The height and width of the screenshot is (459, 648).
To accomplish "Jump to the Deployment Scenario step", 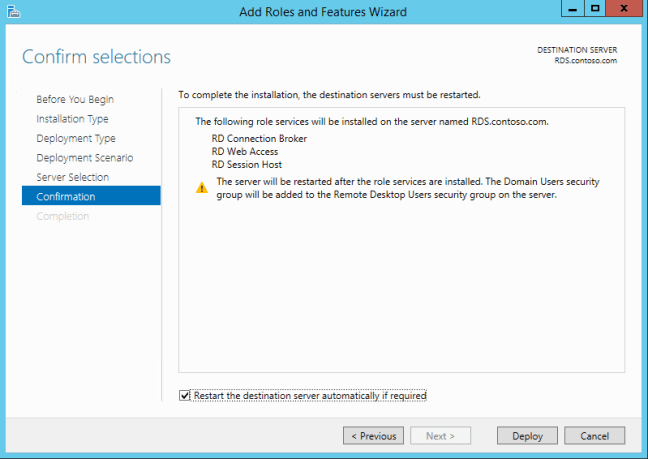I will (84, 158).
